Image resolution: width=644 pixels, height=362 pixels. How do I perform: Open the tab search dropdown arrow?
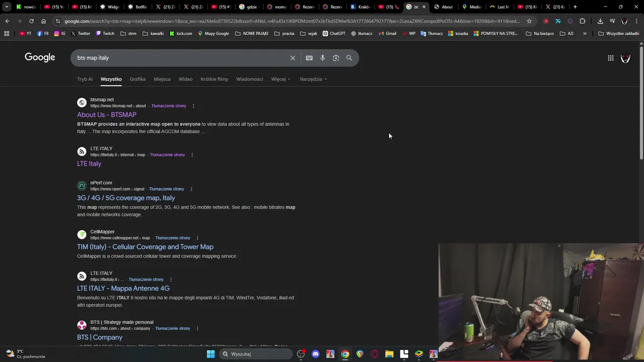tap(7, 7)
